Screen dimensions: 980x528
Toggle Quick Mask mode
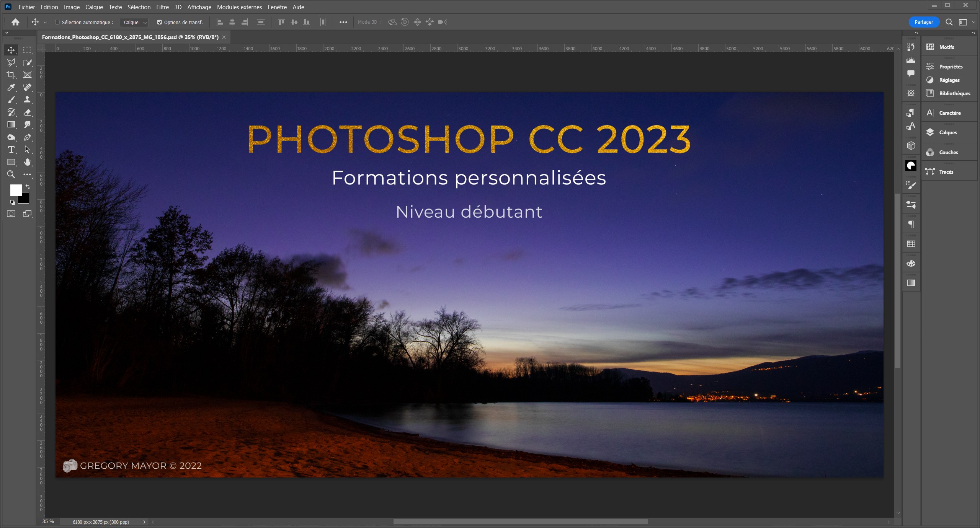coord(11,214)
